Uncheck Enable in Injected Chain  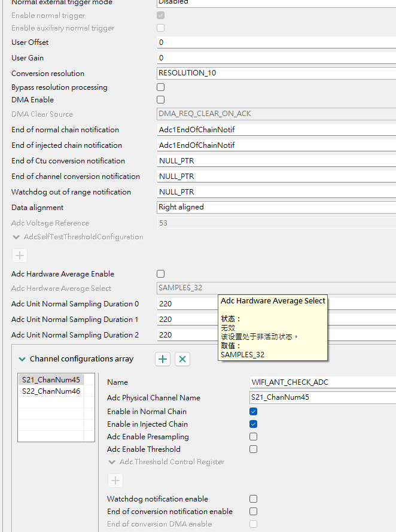click(253, 424)
